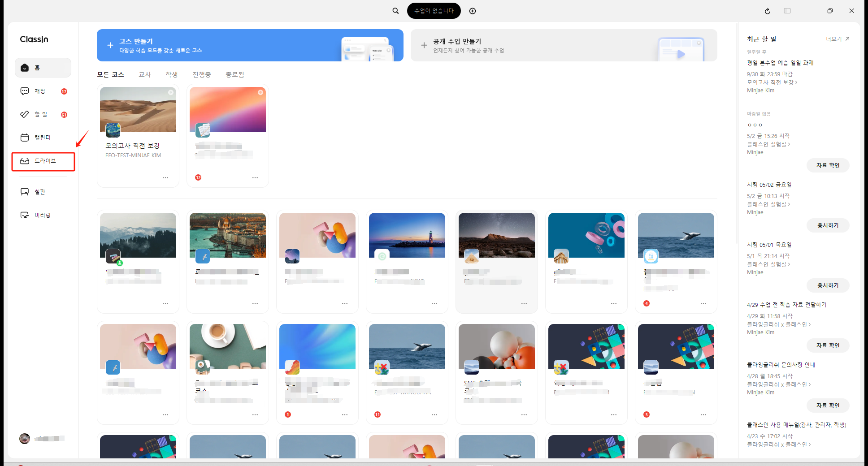Open the more options menu for 모의고사 직전 보강
The image size is (868, 466).
pos(165,177)
